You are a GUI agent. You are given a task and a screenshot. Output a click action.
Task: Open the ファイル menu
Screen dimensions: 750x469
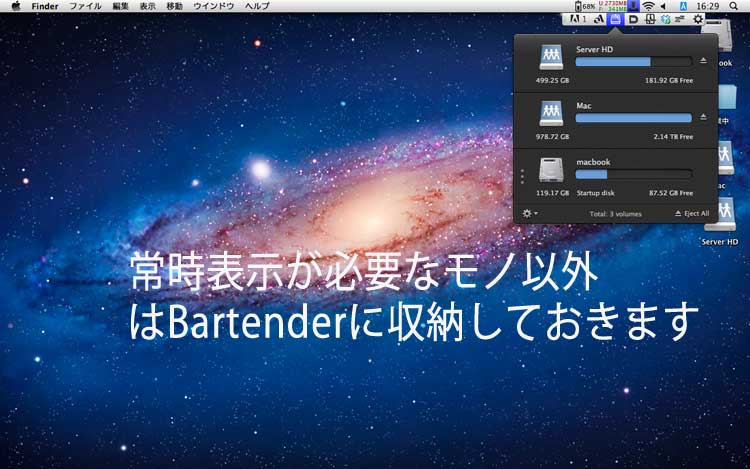85,6
